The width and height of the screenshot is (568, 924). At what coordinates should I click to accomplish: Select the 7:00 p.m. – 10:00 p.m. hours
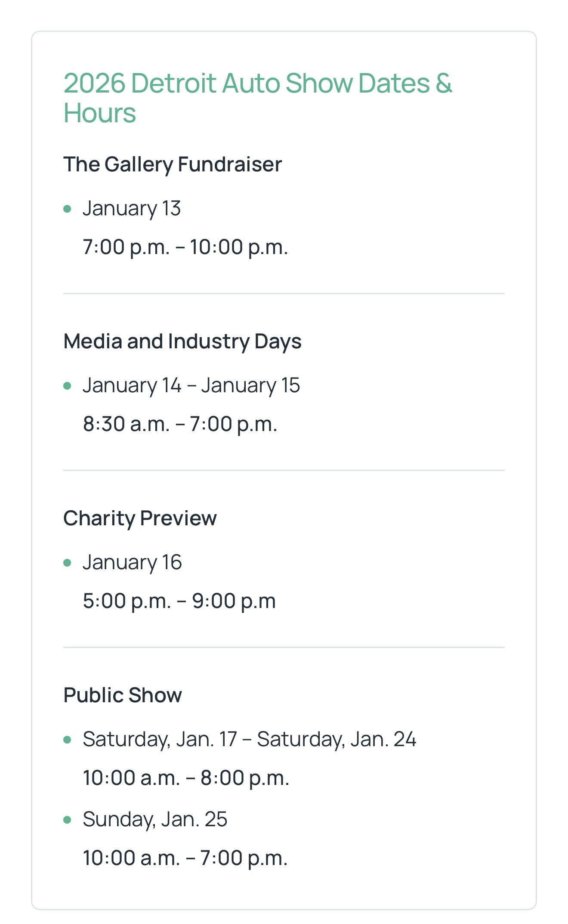click(185, 247)
